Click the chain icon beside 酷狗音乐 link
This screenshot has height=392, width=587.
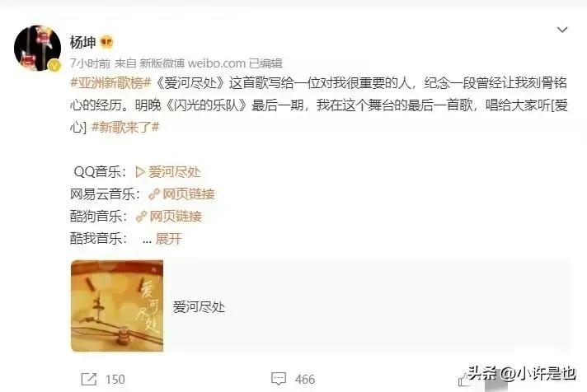coord(141,217)
